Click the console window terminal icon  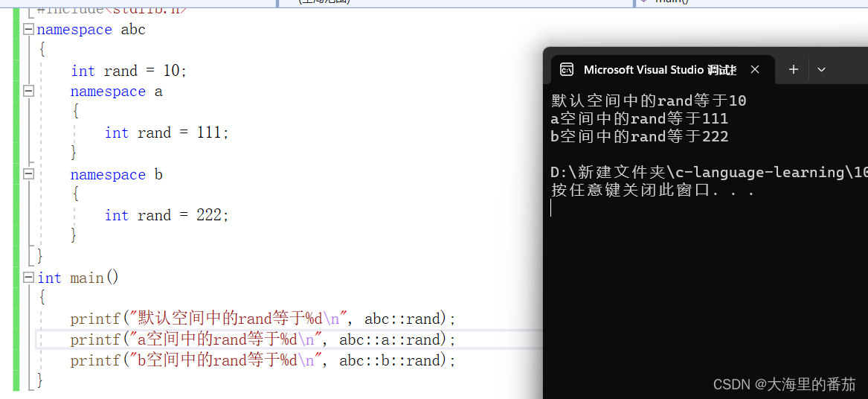tap(566, 69)
